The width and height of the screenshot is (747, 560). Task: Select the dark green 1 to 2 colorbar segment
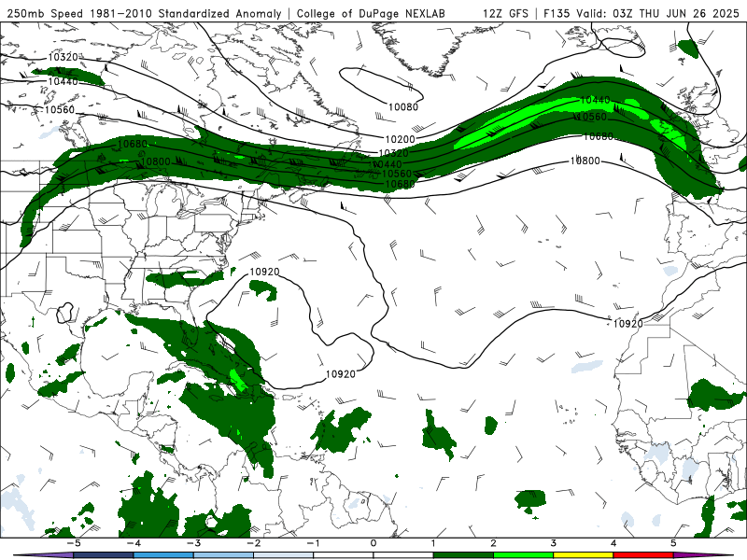pyautogui.click(x=463, y=555)
